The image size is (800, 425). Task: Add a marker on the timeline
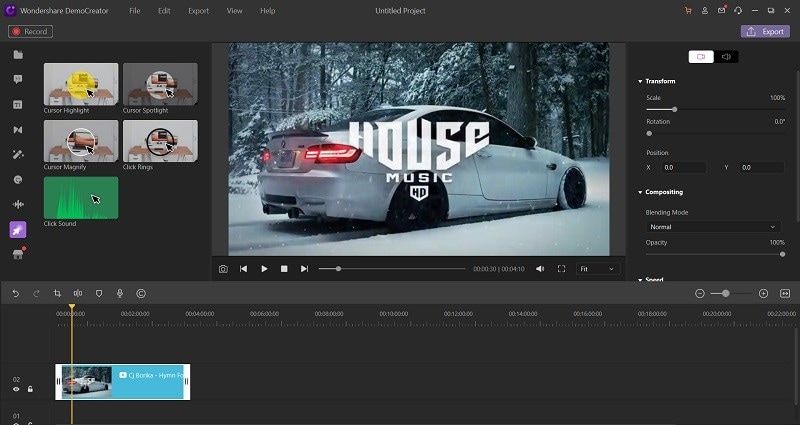click(99, 293)
